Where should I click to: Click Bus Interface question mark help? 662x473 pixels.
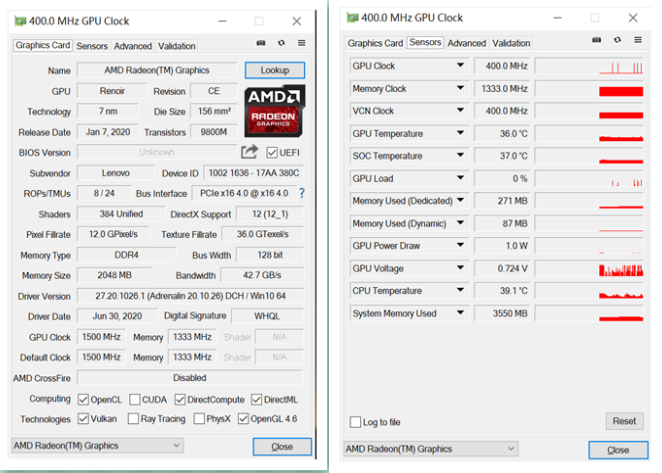301,193
